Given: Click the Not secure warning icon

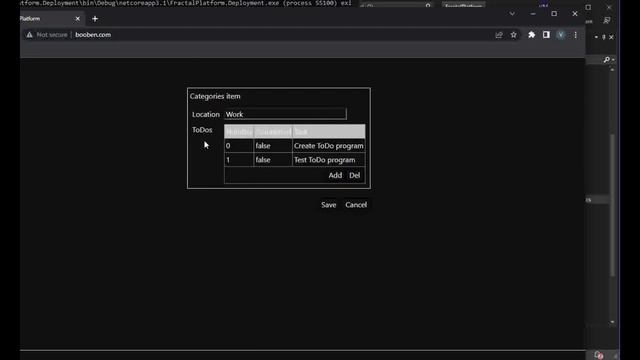Looking at the screenshot, I should click(x=29, y=35).
